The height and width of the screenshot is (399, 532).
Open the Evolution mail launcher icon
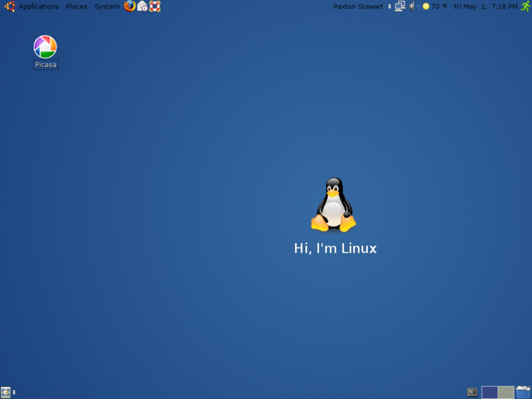[x=142, y=6]
